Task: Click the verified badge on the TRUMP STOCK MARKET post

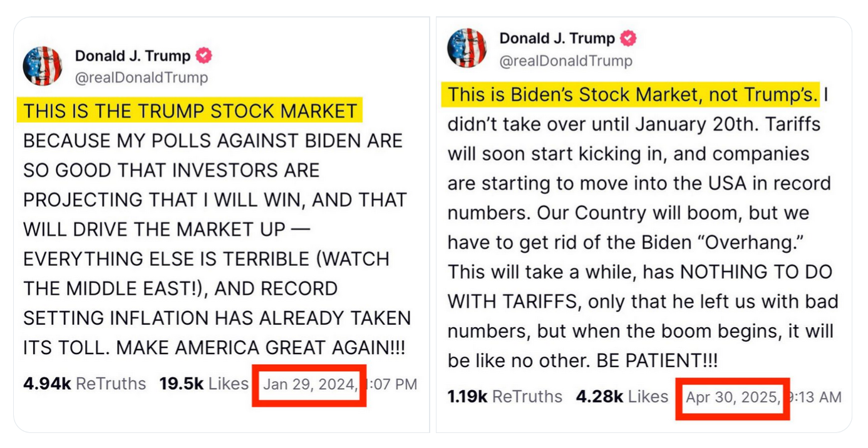Action: tap(204, 56)
